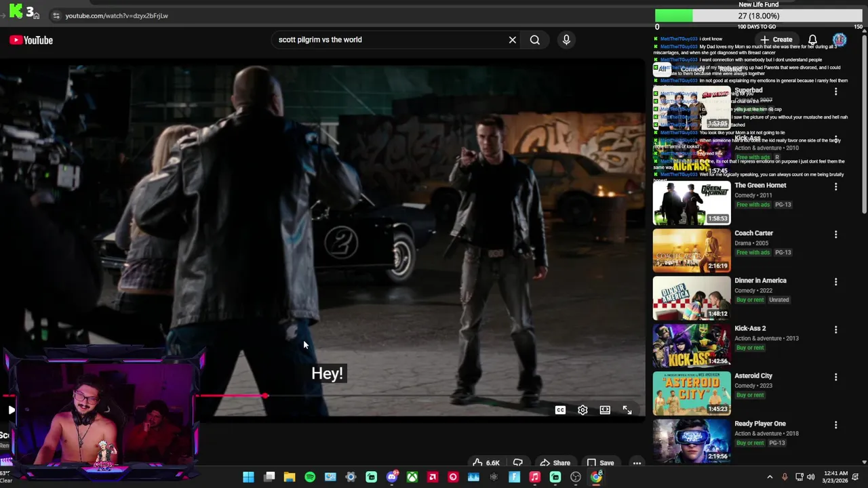The image size is (868, 488).
Task: Open options menu for Superbad
Action: coord(835,91)
